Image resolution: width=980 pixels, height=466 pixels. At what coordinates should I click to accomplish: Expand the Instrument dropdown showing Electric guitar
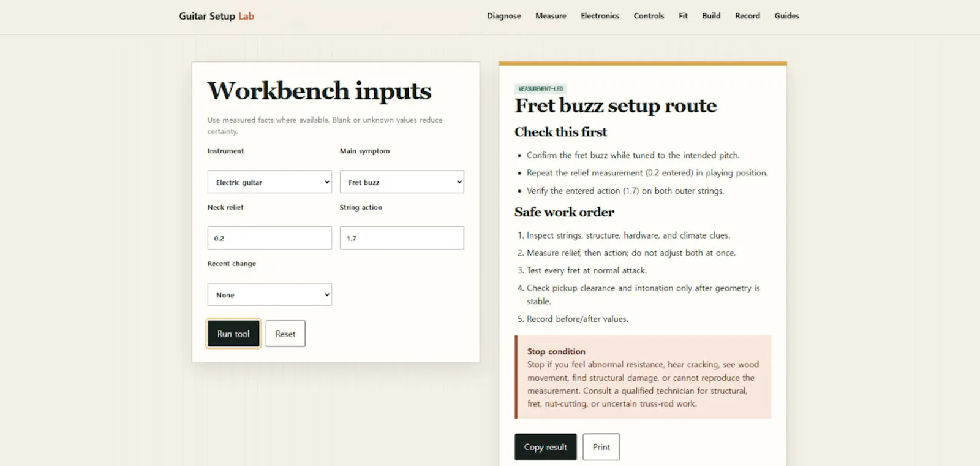tap(269, 182)
